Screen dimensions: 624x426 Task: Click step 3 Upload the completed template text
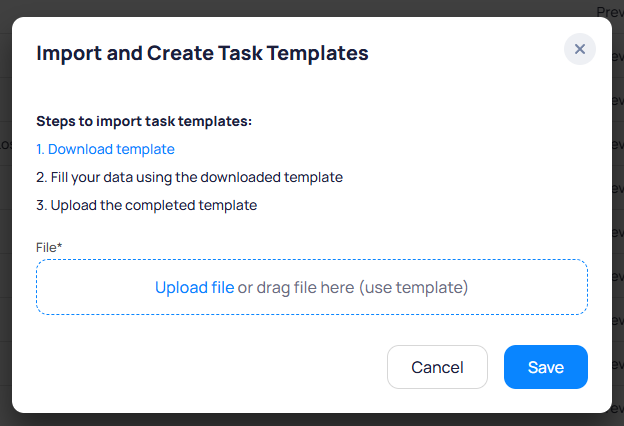pos(146,205)
